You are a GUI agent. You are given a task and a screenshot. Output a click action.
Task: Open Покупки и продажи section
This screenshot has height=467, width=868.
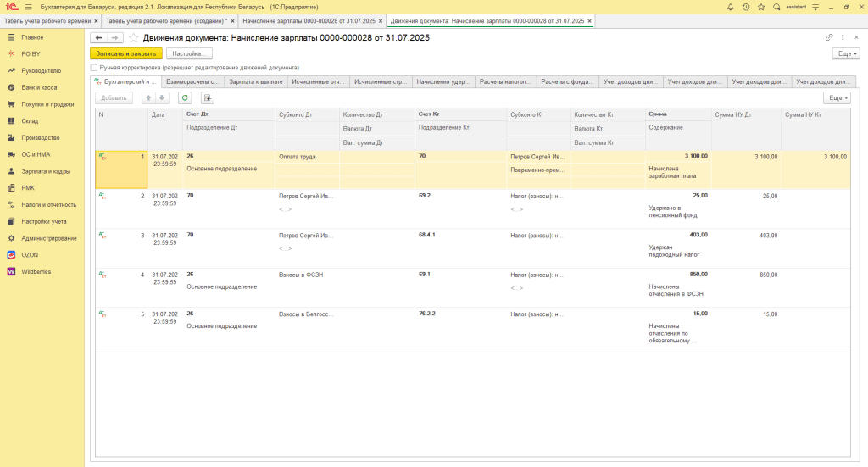(47, 104)
